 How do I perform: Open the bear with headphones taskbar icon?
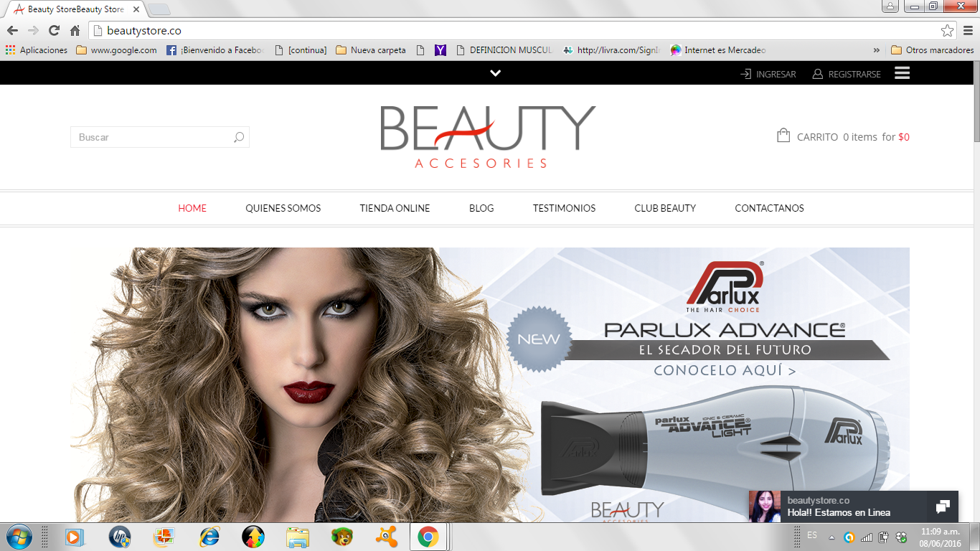[341, 537]
